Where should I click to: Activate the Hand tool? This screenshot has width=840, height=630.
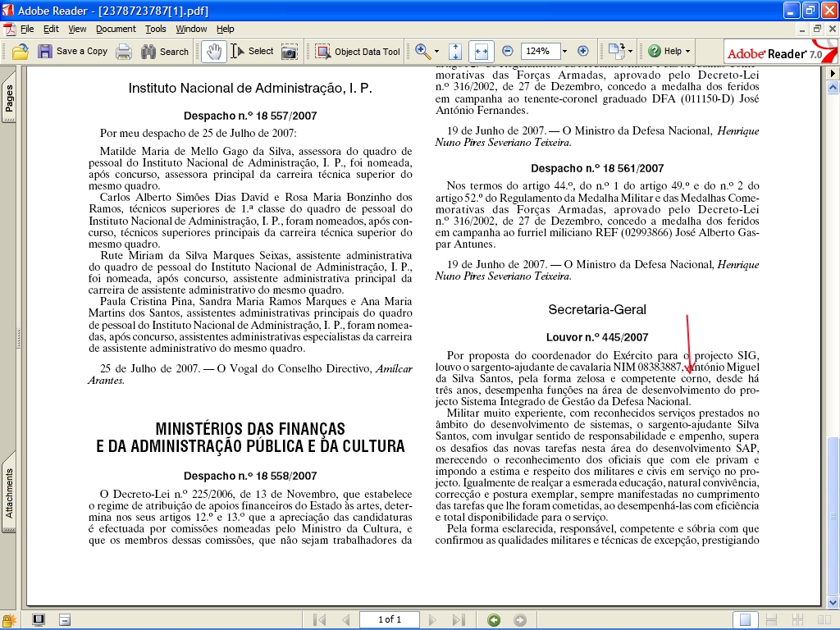(x=214, y=52)
